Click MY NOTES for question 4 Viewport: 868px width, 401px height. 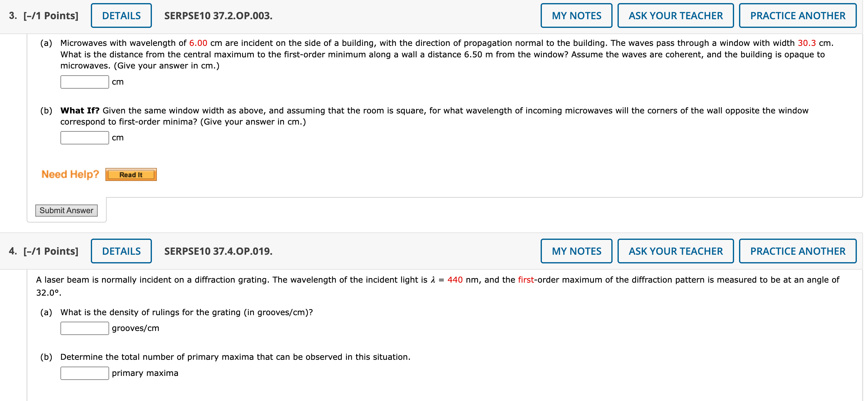(x=576, y=251)
